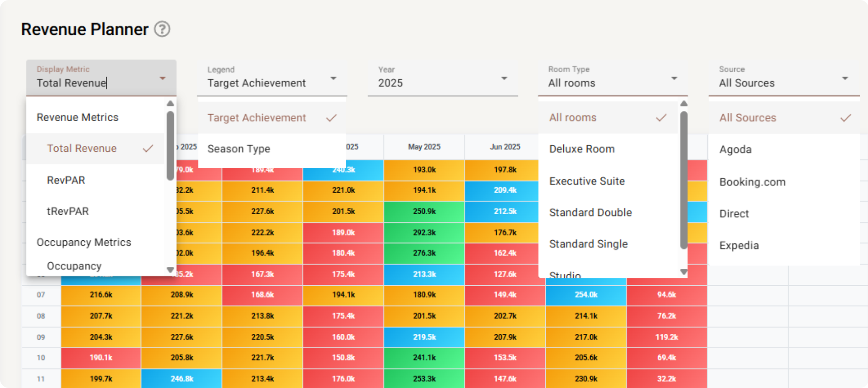Open the Display Metric dropdown arrow
The image size is (868, 388).
coord(162,78)
